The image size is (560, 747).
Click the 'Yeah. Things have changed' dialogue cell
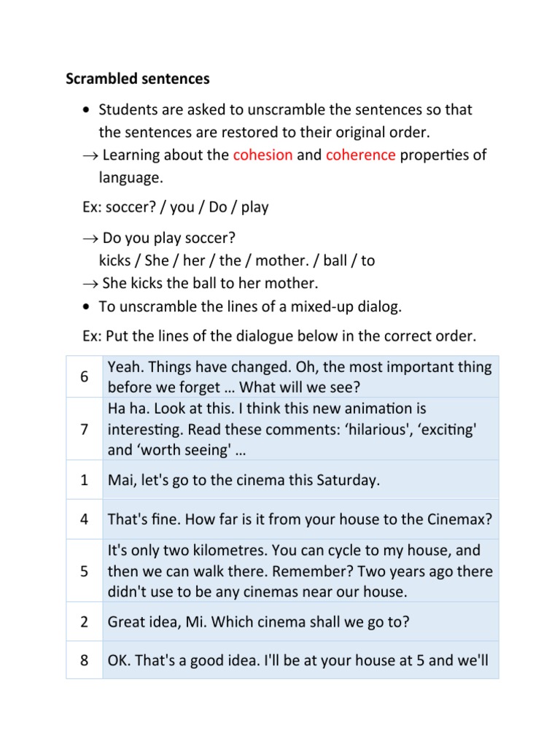tap(299, 376)
